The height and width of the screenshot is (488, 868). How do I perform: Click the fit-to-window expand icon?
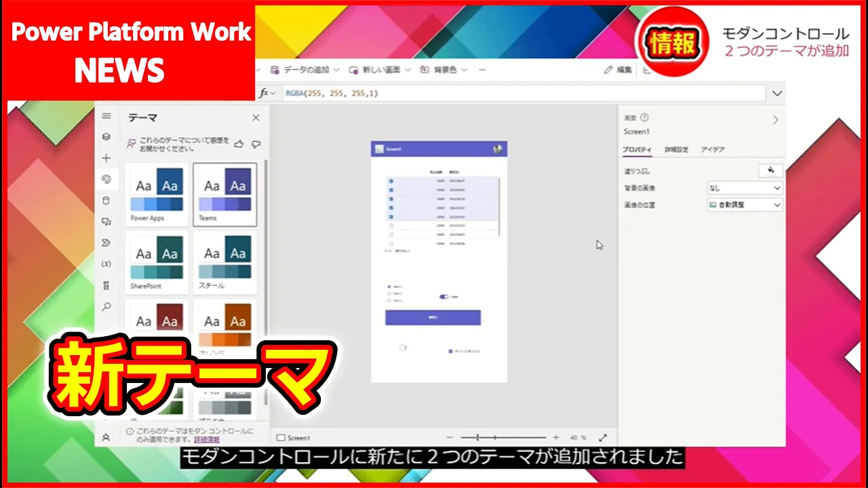[x=603, y=438]
